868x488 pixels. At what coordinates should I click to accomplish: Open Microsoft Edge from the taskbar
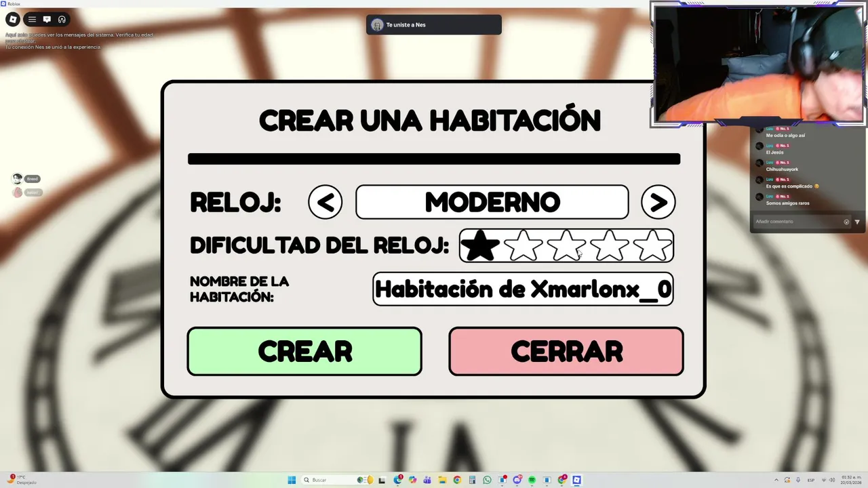[397, 480]
